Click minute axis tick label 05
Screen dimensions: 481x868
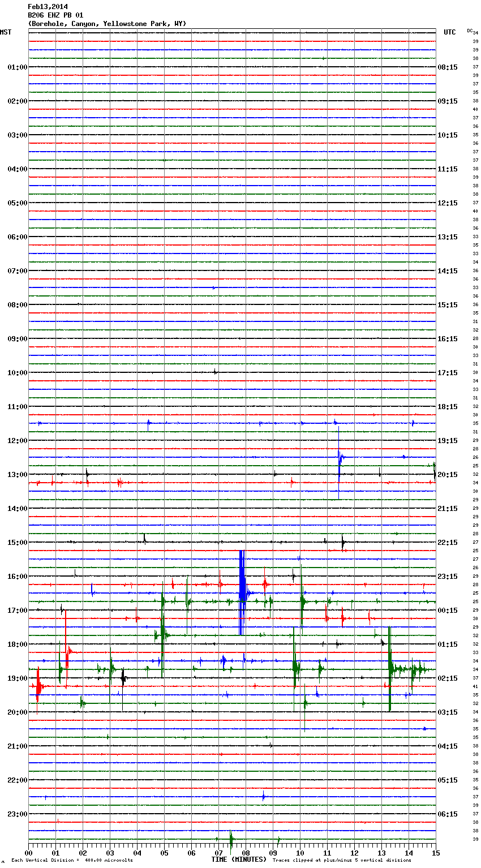pos(165,853)
